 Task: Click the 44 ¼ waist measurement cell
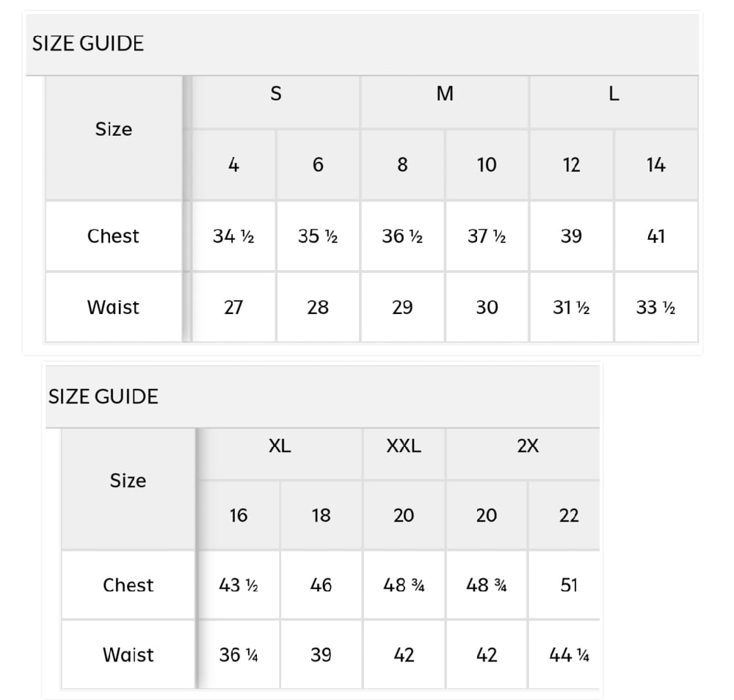[569, 655]
